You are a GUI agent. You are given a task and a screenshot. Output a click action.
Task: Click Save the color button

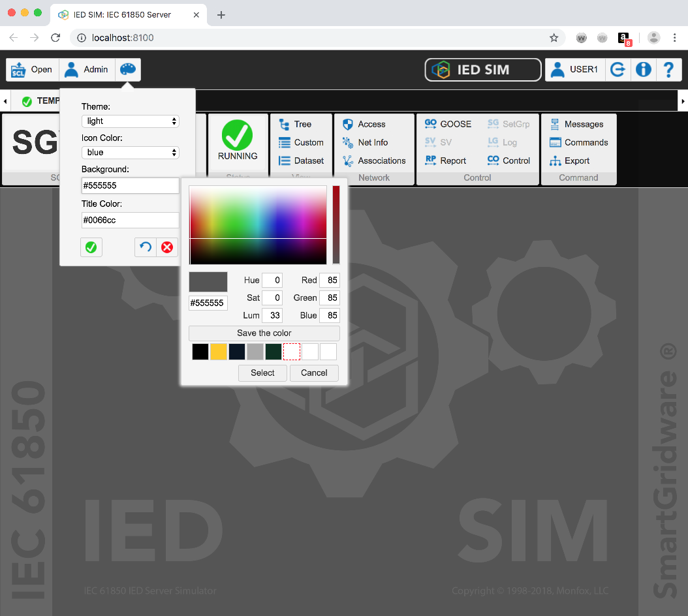pos(264,333)
